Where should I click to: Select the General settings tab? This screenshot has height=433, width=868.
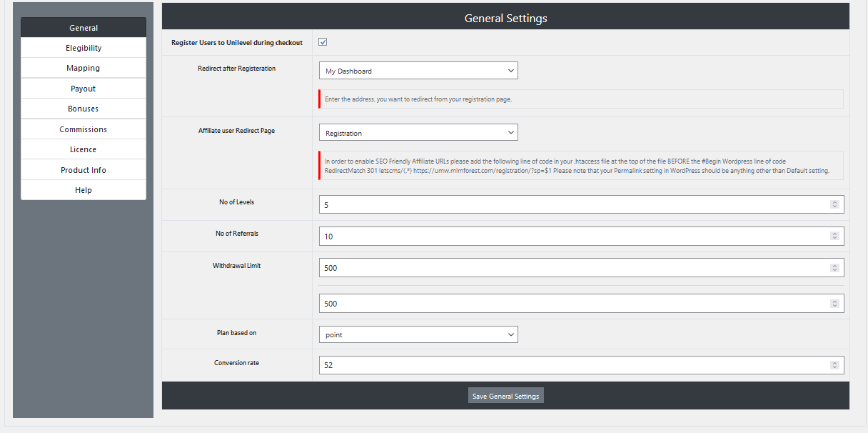click(83, 27)
